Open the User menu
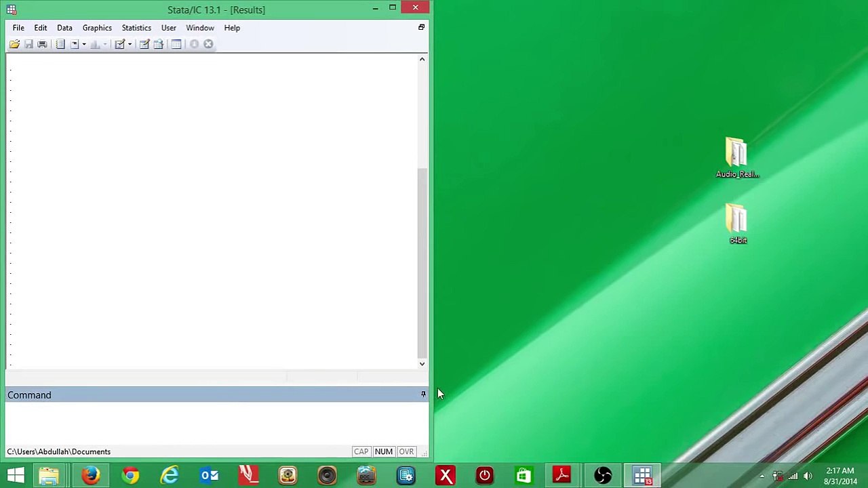Viewport: 868px width, 488px height. click(x=169, y=28)
